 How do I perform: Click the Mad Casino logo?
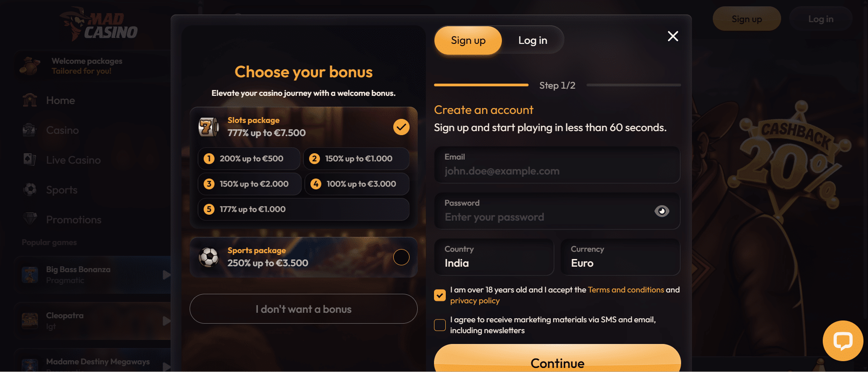99,25
